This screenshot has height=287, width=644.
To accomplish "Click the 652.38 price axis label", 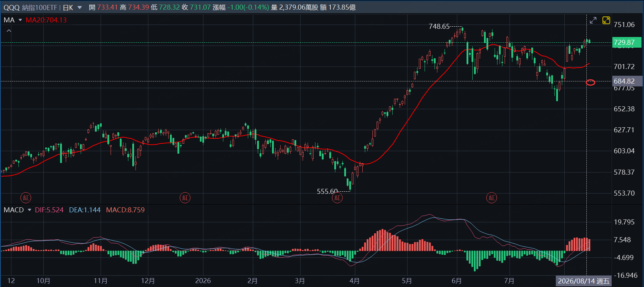I will click(x=624, y=109).
